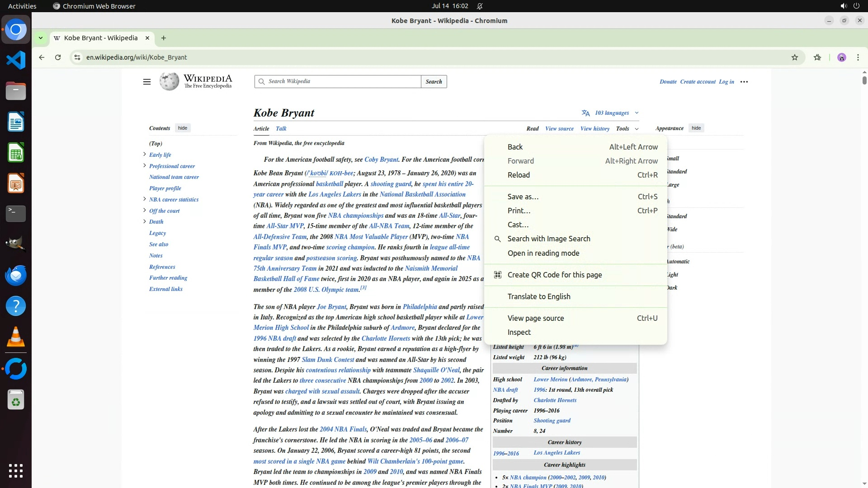The height and width of the screenshot is (488, 868).
Task: Expand NBA career statistics in contents
Action: click(x=145, y=199)
